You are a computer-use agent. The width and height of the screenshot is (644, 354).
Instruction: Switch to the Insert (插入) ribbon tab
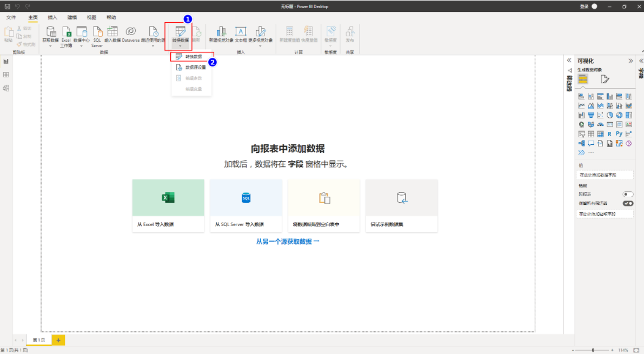pyautogui.click(x=52, y=18)
